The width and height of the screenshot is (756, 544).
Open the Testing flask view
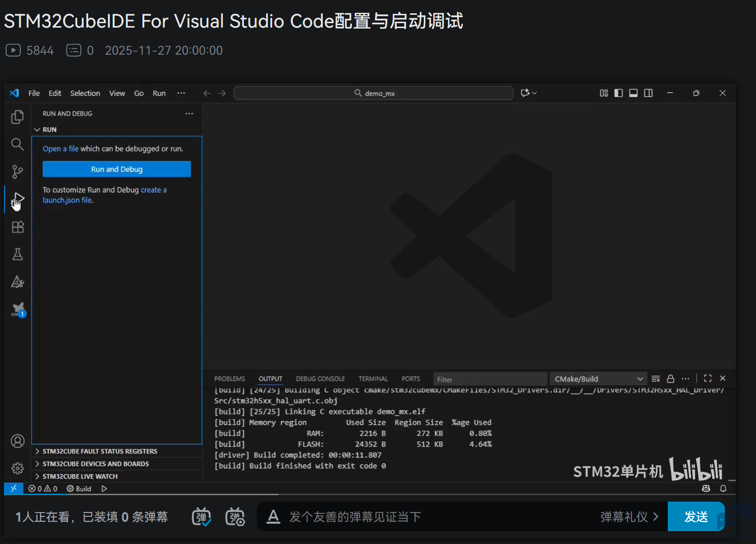17,254
